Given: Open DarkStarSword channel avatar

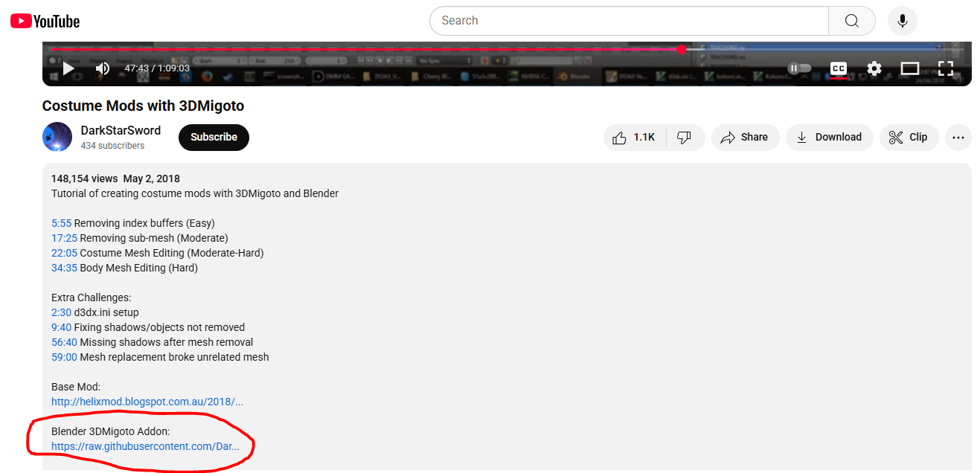Looking at the screenshot, I should [x=57, y=137].
